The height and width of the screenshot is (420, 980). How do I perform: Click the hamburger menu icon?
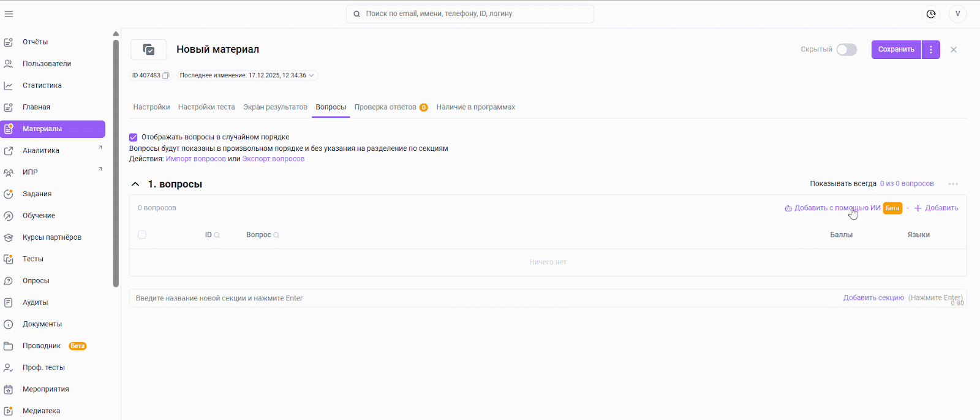9,14
